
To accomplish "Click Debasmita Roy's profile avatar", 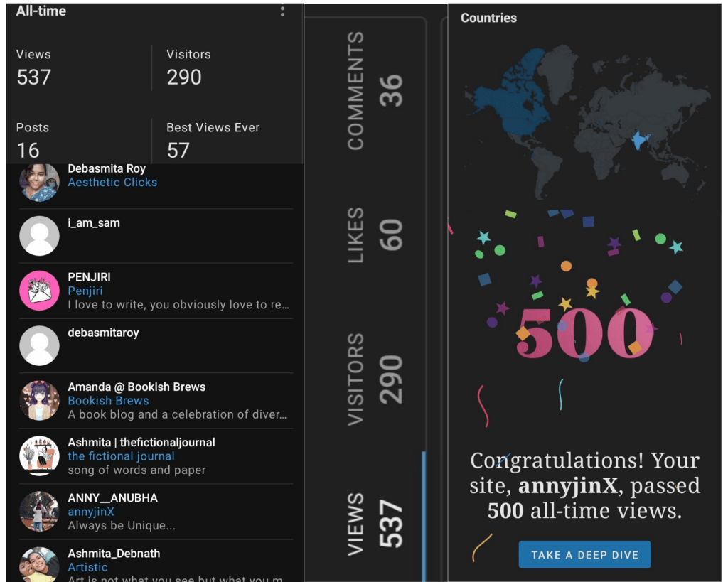I will coord(39,182).
